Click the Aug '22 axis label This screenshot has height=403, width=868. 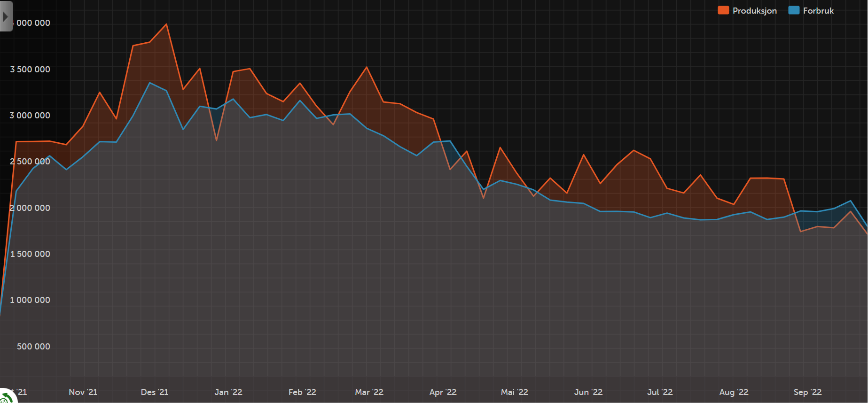coord(734,392)
